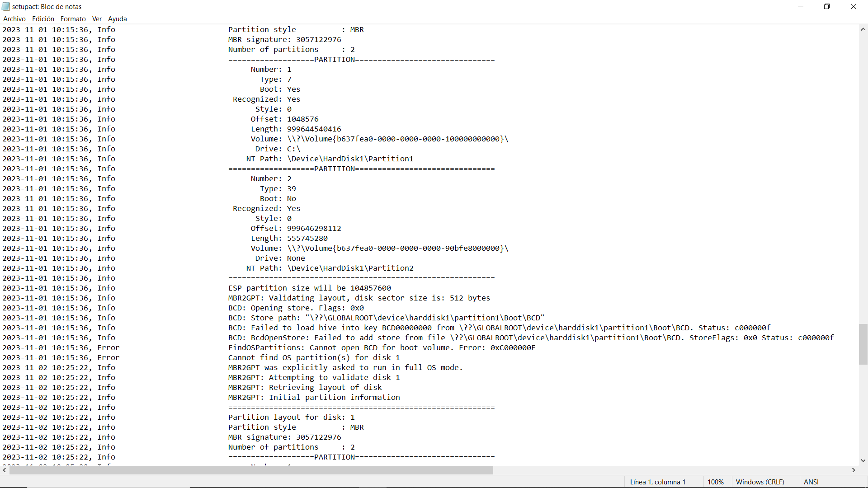
Task: Open the Formato menu
Action: [x=73, y=19]
